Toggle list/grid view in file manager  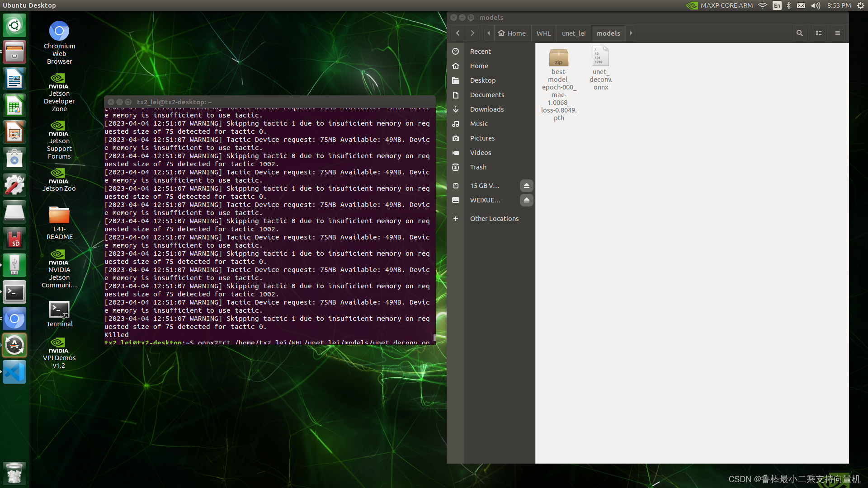(818, 33)
